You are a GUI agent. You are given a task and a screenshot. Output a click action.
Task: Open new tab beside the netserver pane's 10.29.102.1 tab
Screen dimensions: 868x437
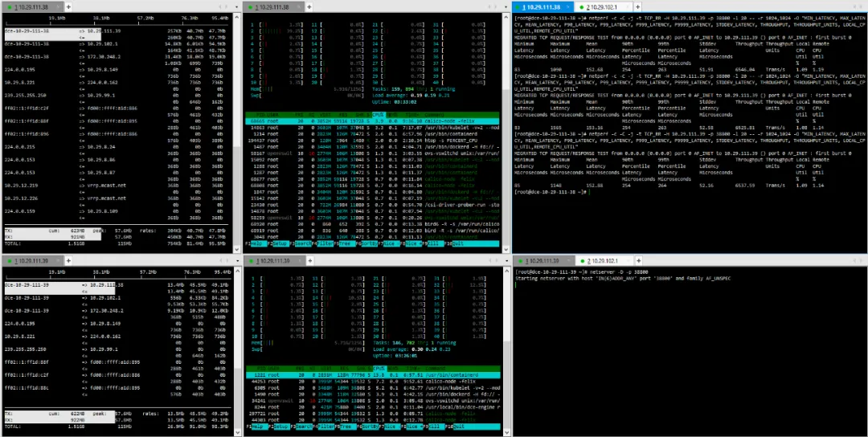coord(637,260)
